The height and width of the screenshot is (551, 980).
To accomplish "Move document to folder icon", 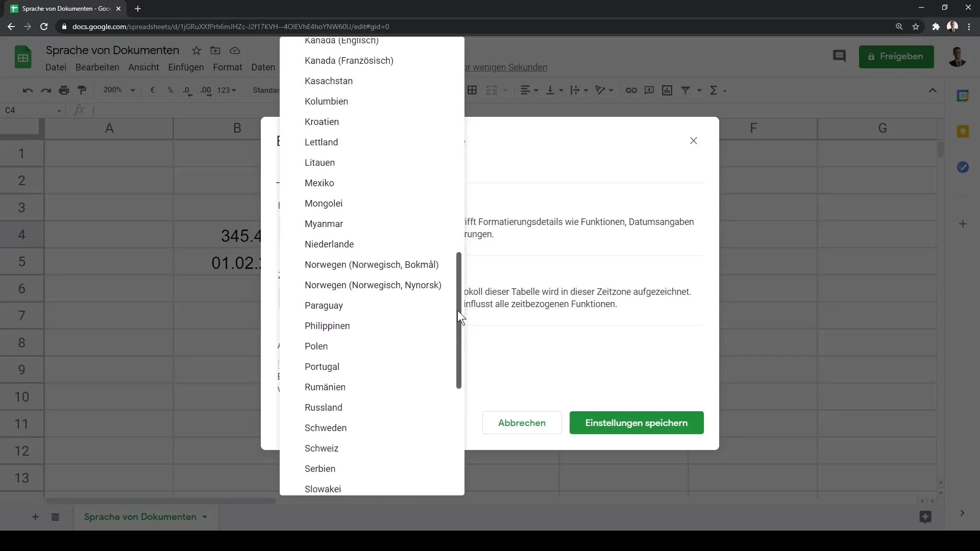I will (215, 51).
